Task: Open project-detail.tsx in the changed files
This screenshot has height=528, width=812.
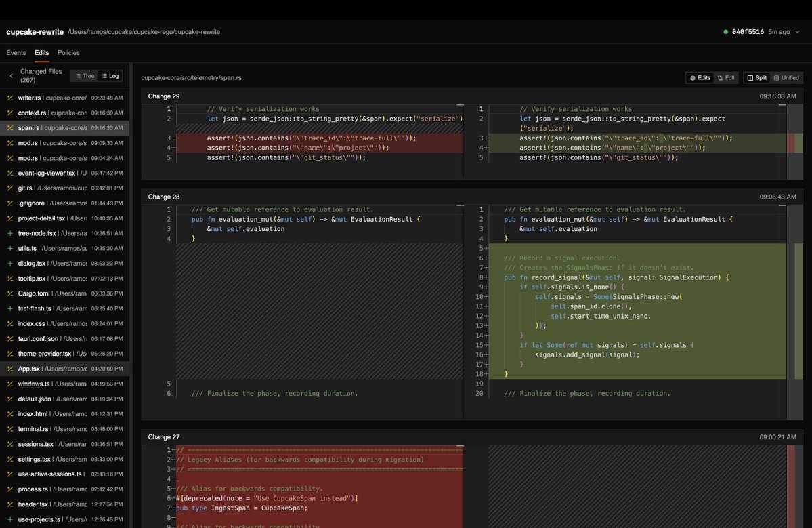Action: 65,218
